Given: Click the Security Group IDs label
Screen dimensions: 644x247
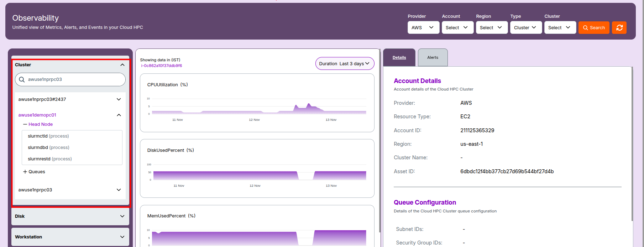Looking at the screenshot, I should pos(419,243).
